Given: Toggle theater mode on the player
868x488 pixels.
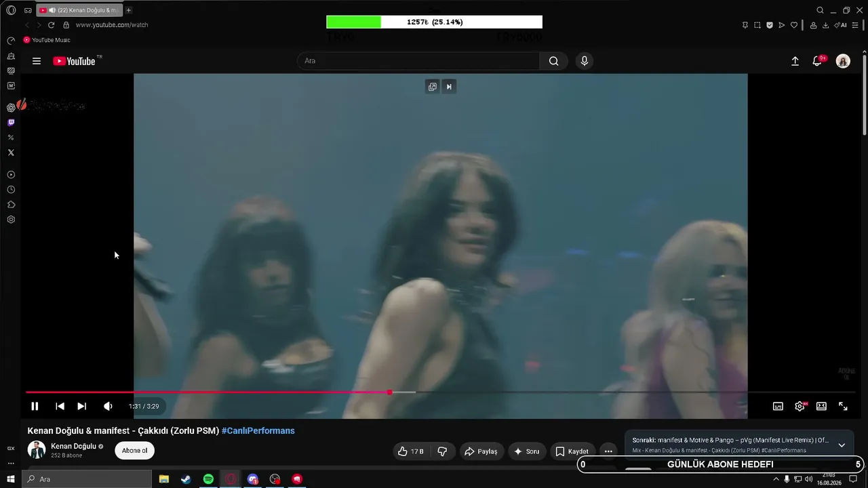Looking at the screenshot, I should click(x=821, y=406).
